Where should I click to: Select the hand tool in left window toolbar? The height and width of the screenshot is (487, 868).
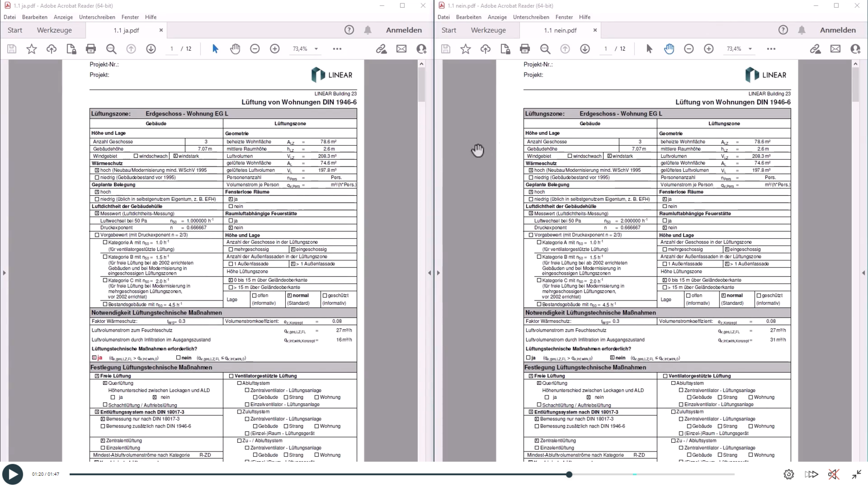pyautogui.click(x=235, y=49)
